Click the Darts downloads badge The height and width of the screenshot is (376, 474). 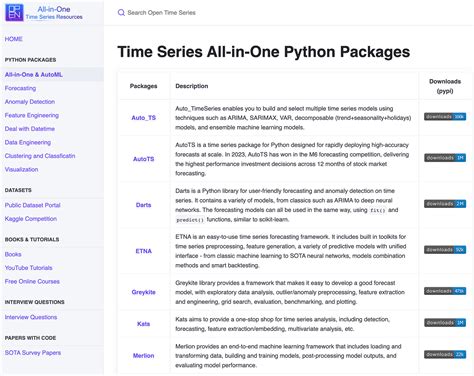(x=445, y=204)
